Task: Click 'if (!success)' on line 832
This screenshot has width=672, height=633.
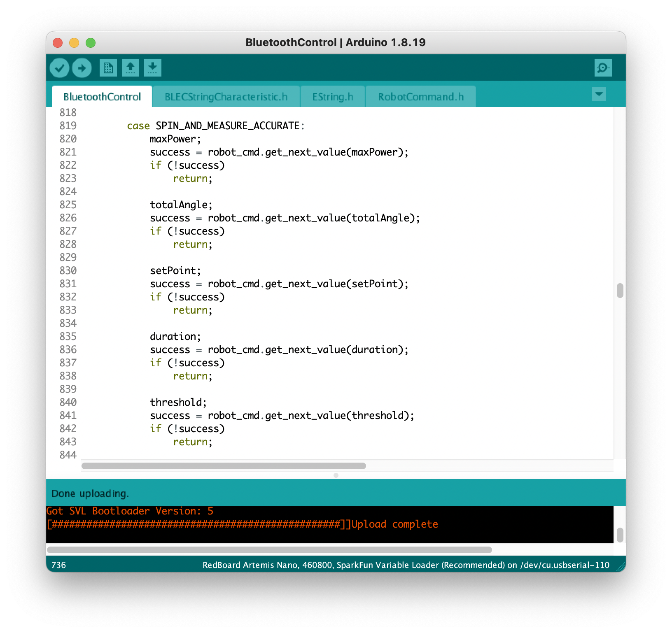Action: 187,297
